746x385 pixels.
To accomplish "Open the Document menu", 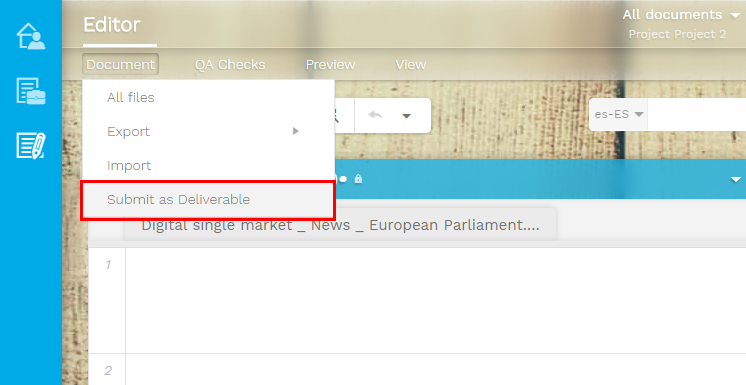I will [120, 64].
